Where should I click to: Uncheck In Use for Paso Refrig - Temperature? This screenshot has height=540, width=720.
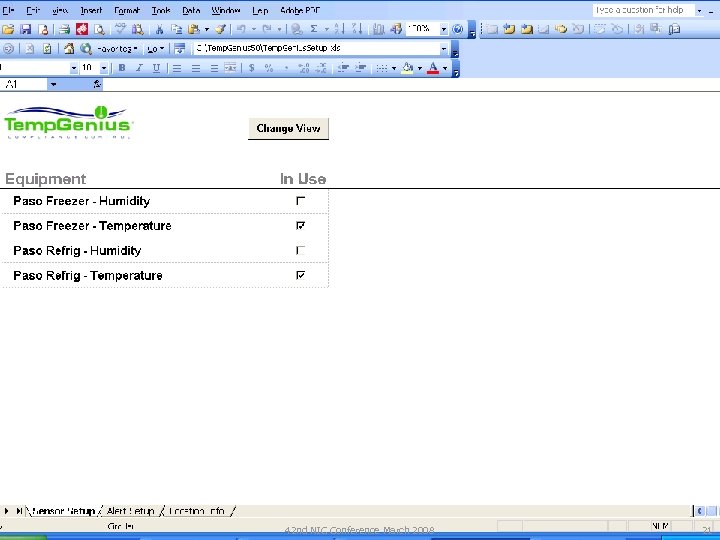tap(300, 275)
